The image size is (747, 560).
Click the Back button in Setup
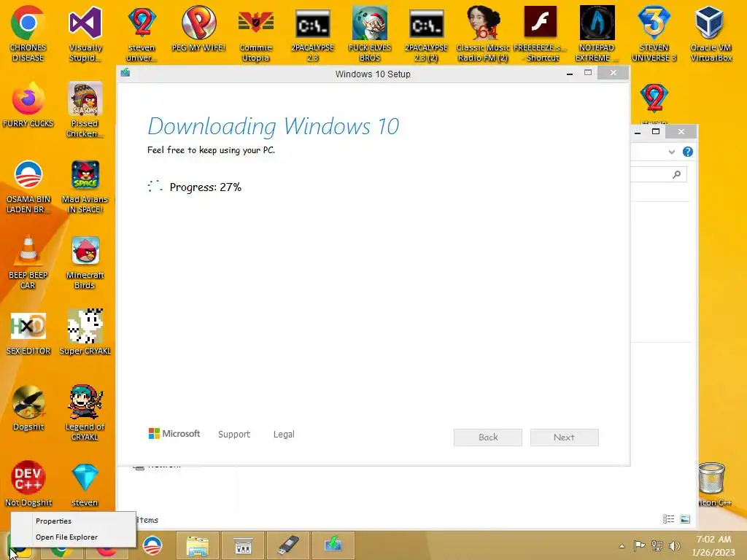click(488, 437)
